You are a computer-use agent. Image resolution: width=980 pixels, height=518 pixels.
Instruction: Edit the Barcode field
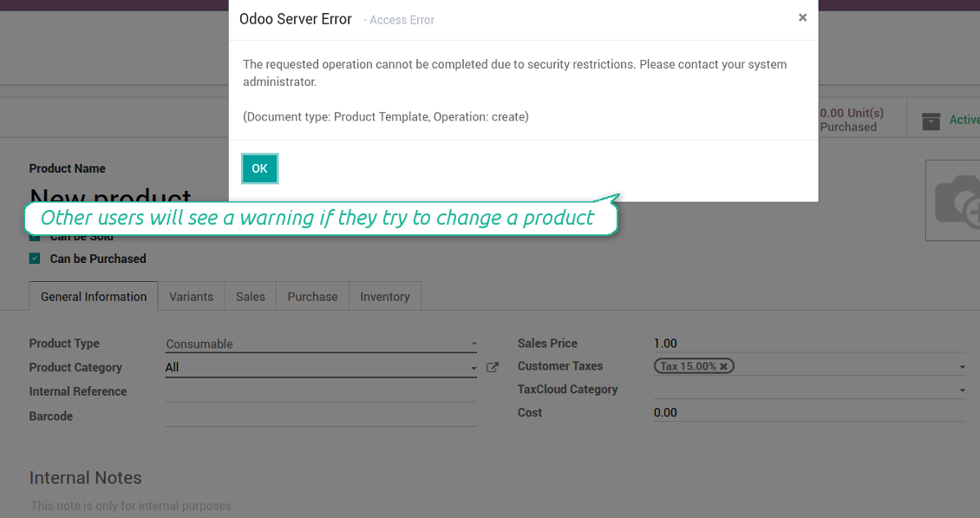click(x=321, y=416)
